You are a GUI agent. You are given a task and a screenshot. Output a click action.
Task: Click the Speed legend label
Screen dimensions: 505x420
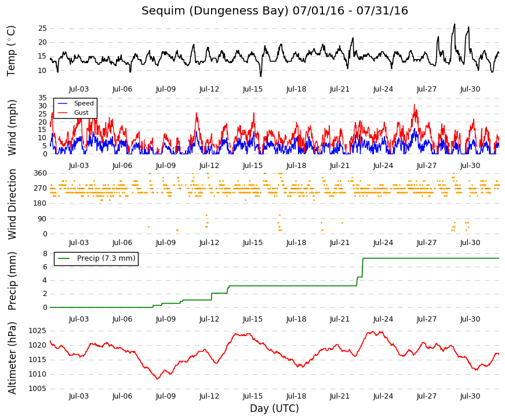[83, 103]
